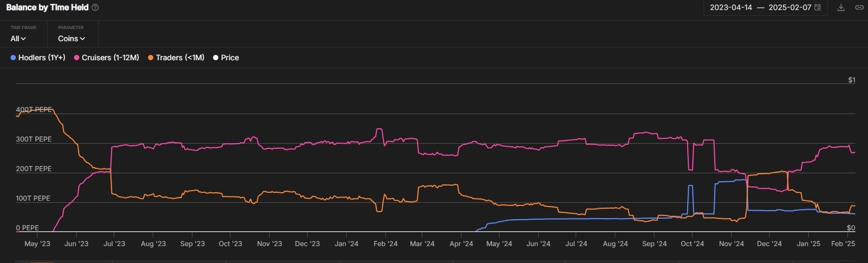Download the chart data
Viewport: 868px width, 263px height.
pos(841,7)
